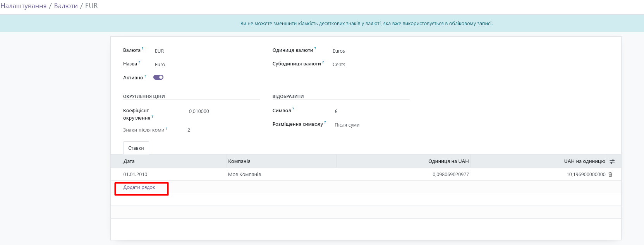Sort rates by the Дата column header
Viewport: 644px width, 245px height.
click(x=129, y=161)
